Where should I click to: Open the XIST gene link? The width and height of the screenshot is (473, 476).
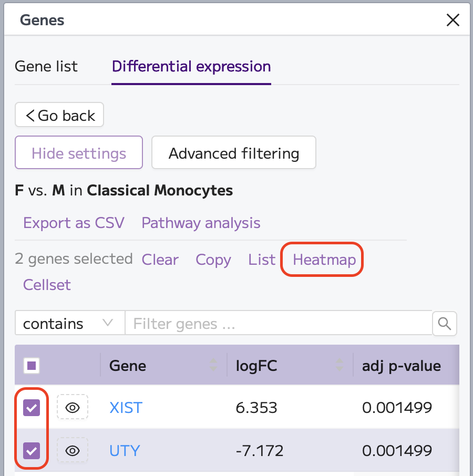tap(126, 407)
